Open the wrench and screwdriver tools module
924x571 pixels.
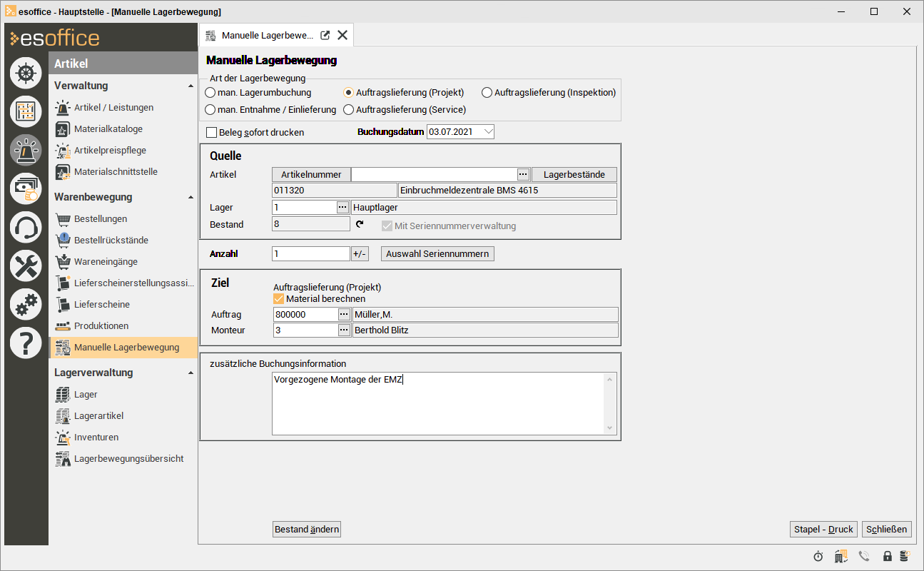tap(26, 266)
